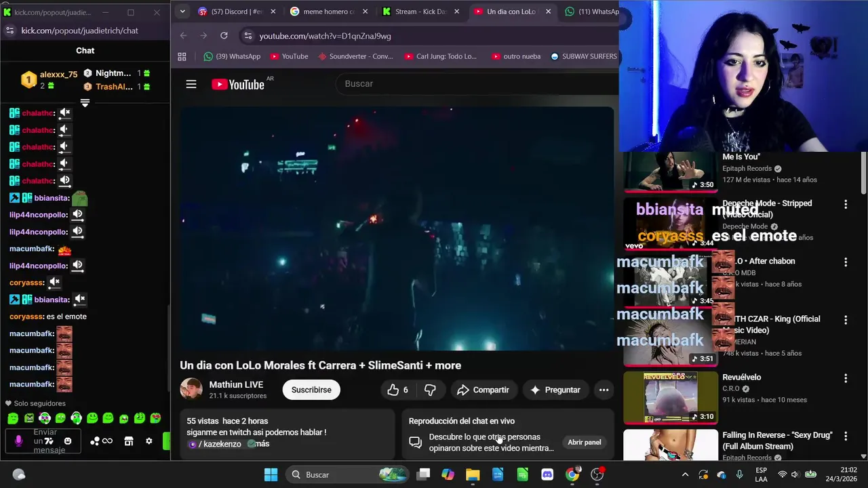Dislike the video with thumbs-down icon

(430, 390)
